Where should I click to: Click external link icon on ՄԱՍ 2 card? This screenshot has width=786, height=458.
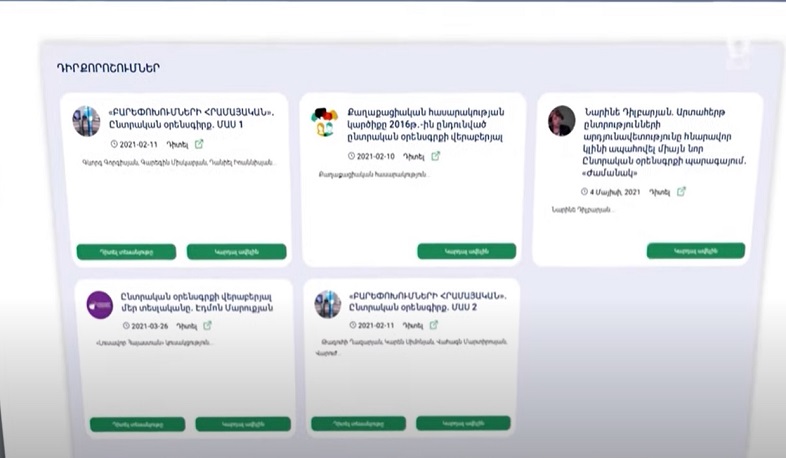(437, 326)
